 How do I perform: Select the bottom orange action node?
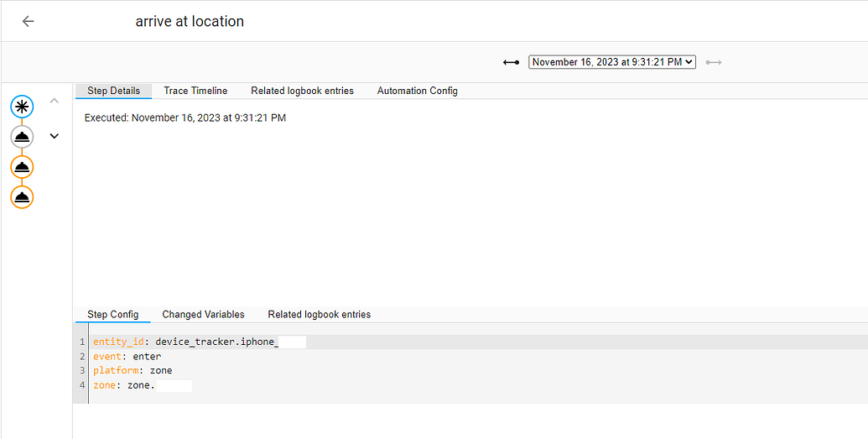[x=22, y=197]
